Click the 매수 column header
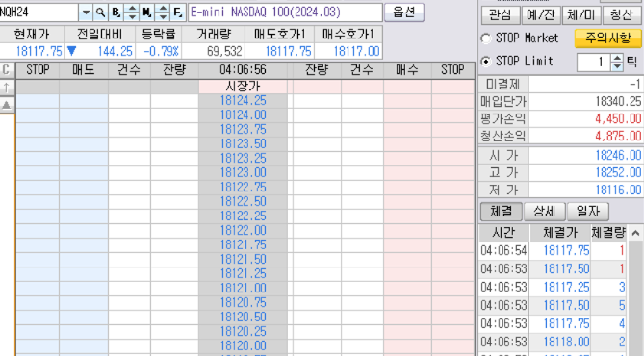This screenshot has height=356, width=644. tap(407, 70)
